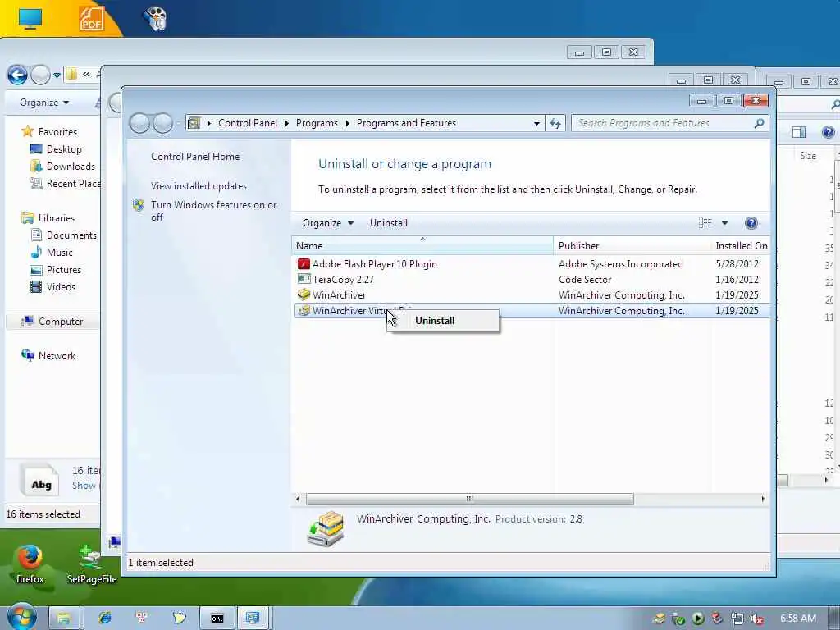Click the TeraCopy 2.27 program icon
The width and height of the screenshot is (840, 630).
[304, 279]
